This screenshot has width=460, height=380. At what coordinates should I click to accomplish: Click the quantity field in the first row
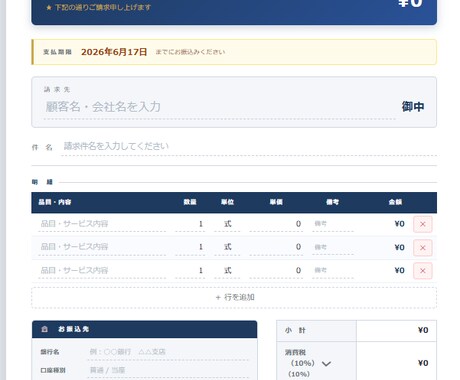(190, 224)
